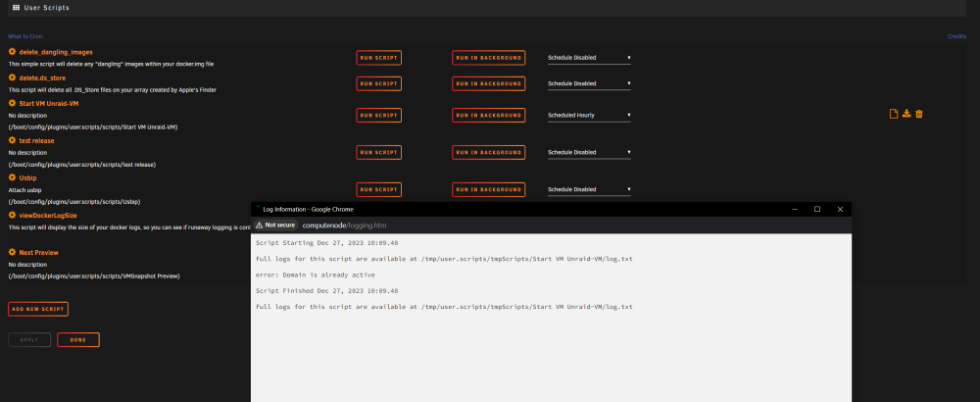980x402 pixels.
Task: Click the Done button
Action: click(x=78, y=340)
